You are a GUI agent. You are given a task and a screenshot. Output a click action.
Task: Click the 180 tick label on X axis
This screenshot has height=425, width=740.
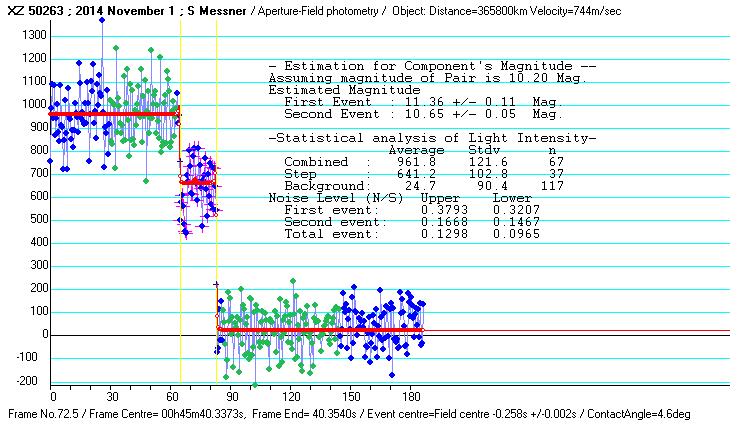pyautogui.click(x=410, y=397)
